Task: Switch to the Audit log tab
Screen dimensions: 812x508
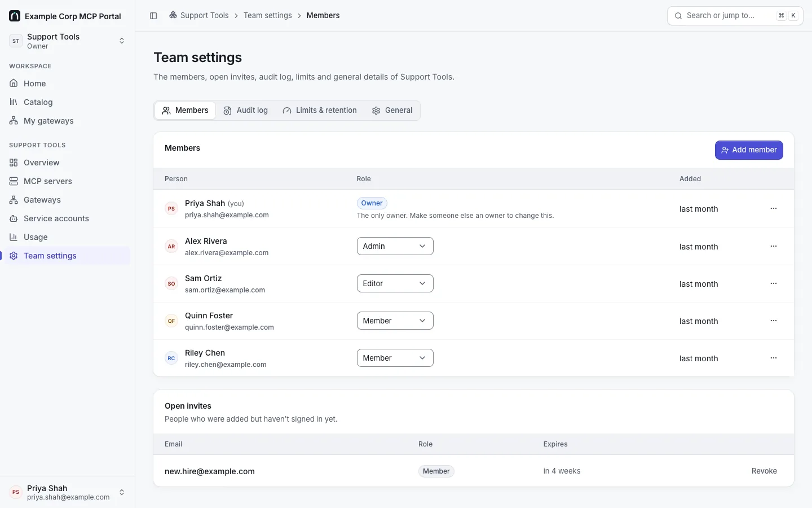Action: pos(245,111)
